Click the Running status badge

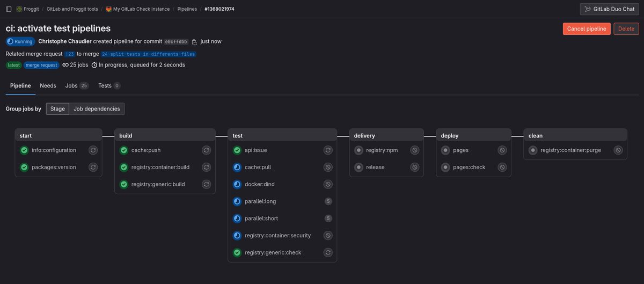pyautogui.click(x=20, y=41)
